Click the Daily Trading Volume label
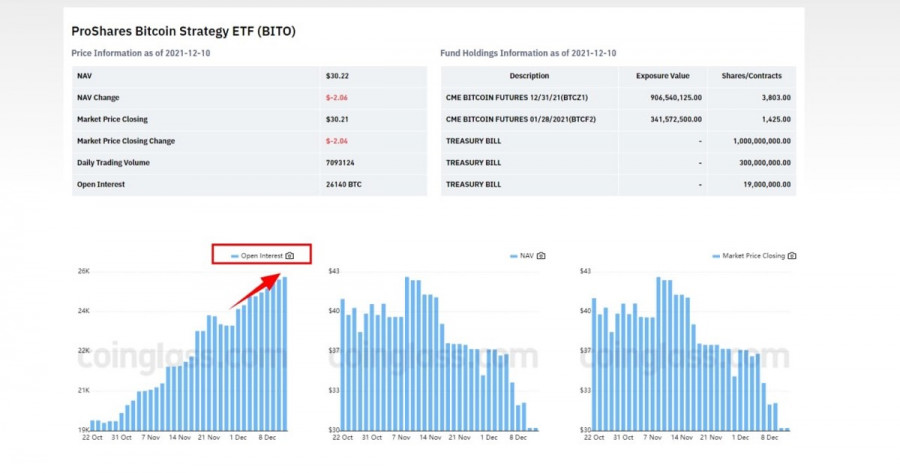The width and height of the screenshot is (900, 473). click(x=114, y=163)
